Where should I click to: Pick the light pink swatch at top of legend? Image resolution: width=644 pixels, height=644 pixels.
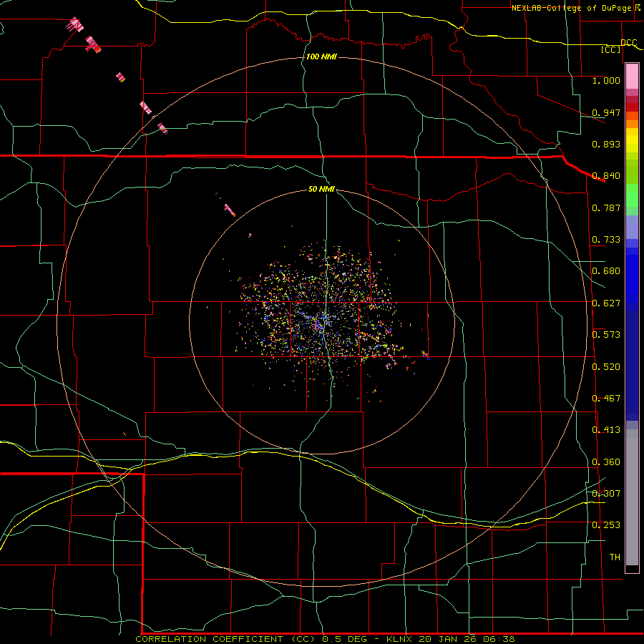[x=632, y=77]
